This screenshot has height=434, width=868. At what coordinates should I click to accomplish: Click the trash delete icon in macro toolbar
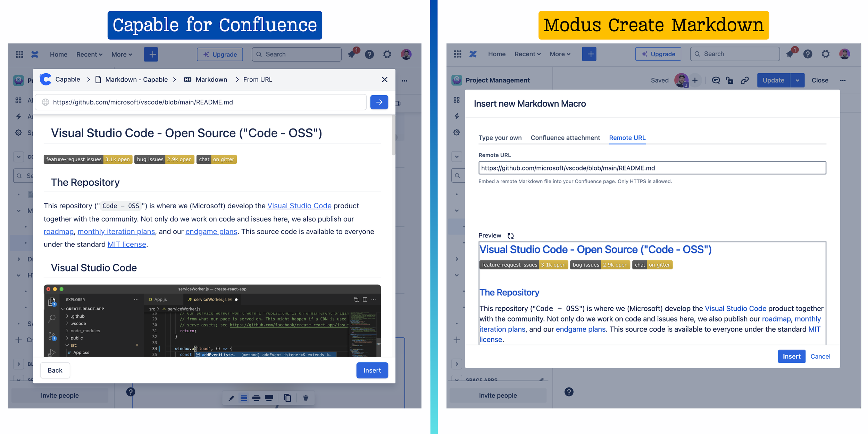306,398
